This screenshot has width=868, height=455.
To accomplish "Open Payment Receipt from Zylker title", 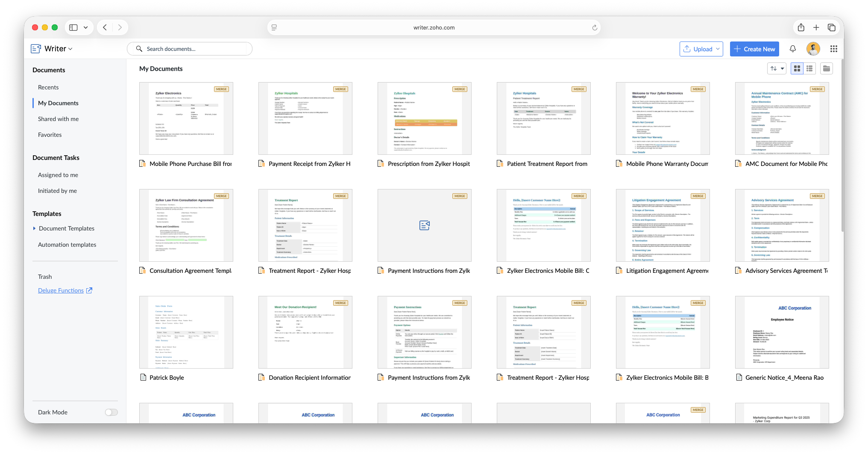I will [310, 164].
